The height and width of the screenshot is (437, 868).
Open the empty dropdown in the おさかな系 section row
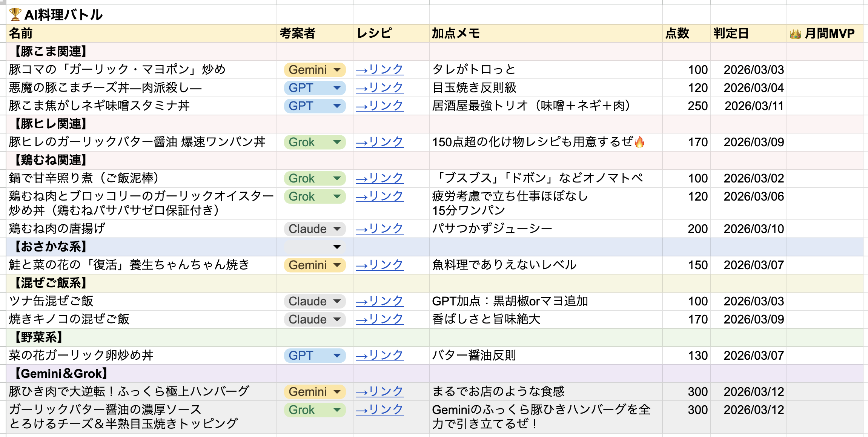tap(314, 247)
